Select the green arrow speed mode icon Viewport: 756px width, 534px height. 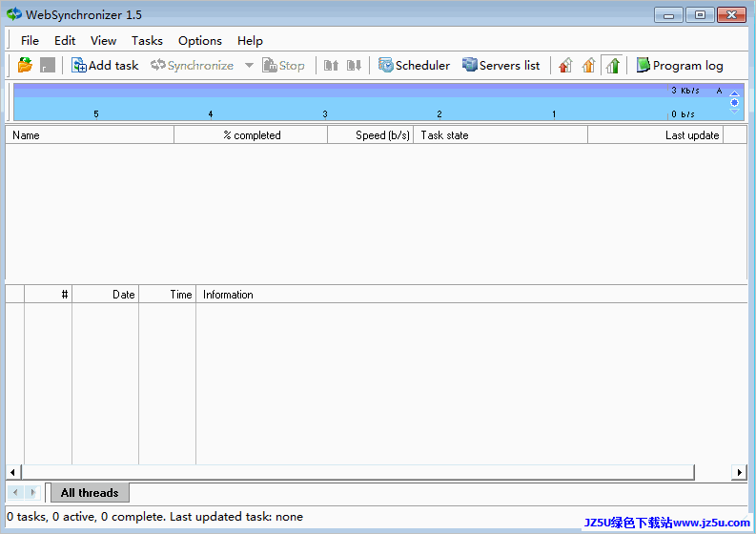(x=612, y=65)
